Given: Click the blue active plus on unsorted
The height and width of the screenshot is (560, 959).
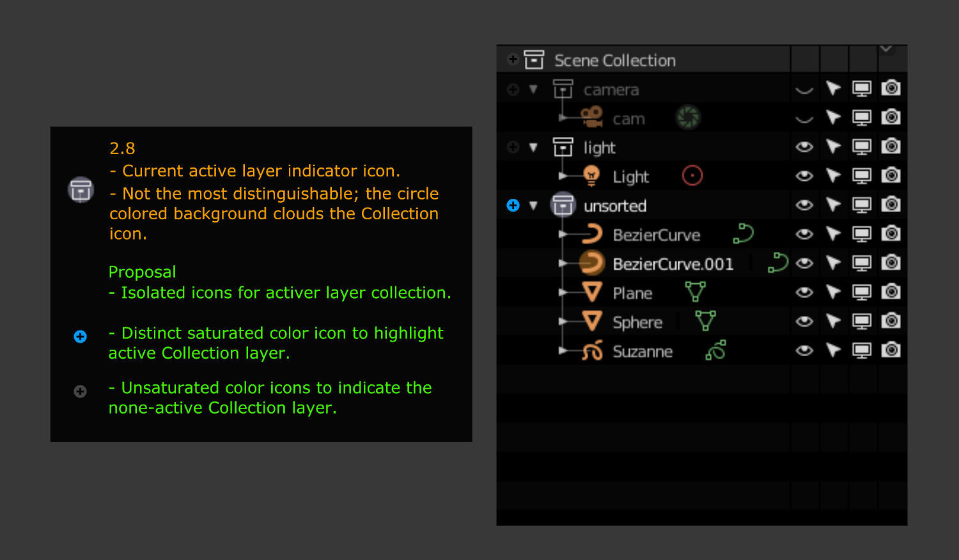Looking at the screenshot, I should pyautogui.click(x=513, y=205).
